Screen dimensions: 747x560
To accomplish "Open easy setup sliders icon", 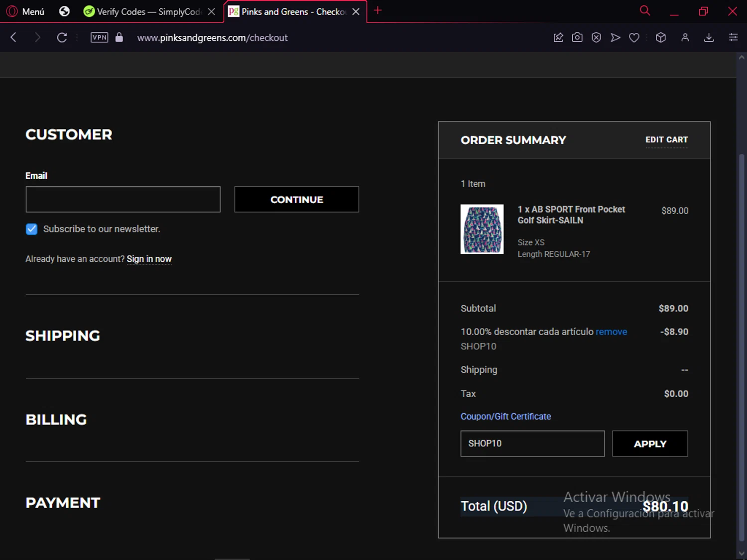I will (x=733, y=37).
